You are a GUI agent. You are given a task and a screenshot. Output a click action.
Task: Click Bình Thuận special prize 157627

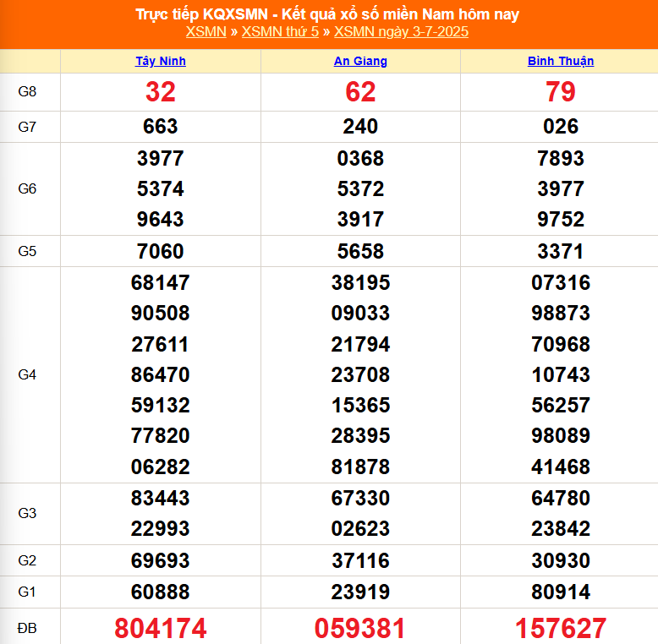point(561,628)
